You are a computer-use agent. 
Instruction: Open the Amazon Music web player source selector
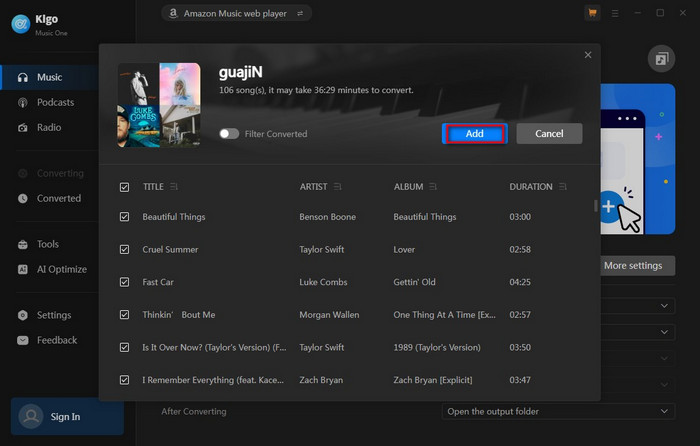click(x=236, y=13)
